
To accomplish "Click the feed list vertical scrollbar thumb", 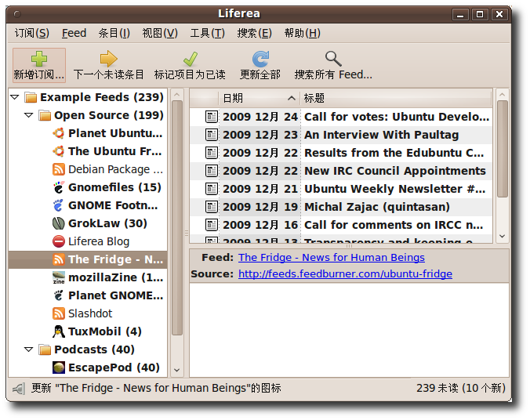I will (176, 218).
